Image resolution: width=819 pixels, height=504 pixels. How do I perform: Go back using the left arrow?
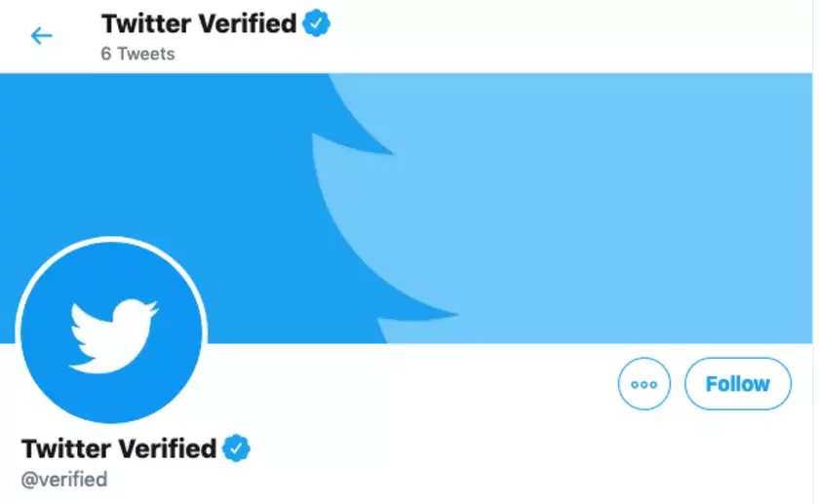click(41, 36)
